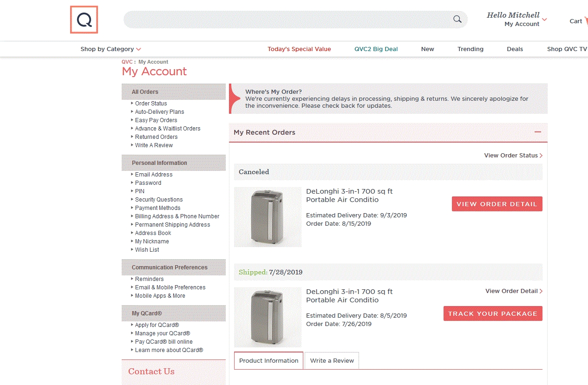Switch to the Write a Review tab

point(332,360)
